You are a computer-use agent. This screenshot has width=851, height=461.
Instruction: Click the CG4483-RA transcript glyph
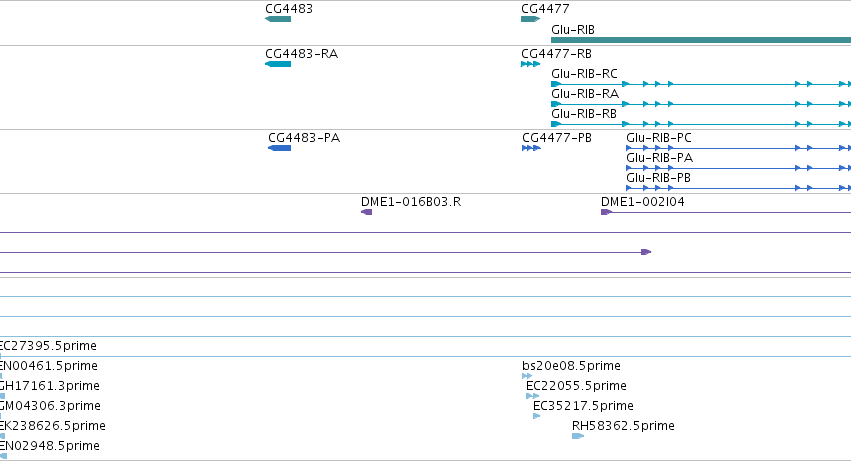click(278, 64)
